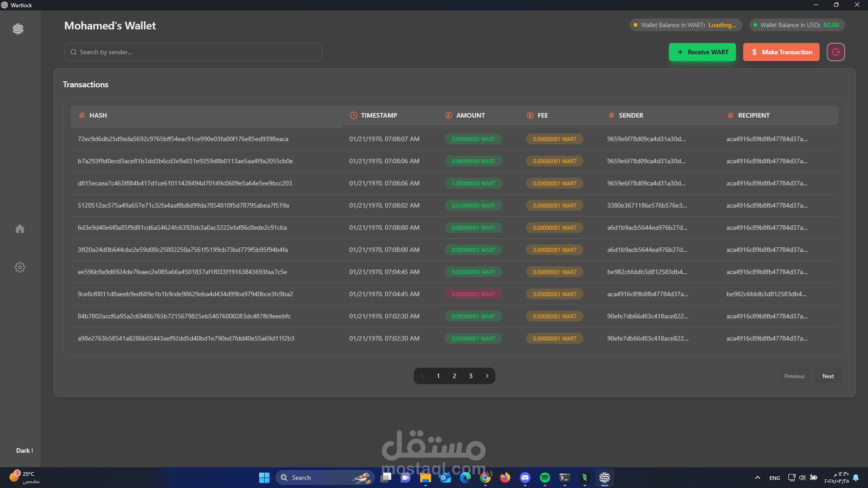Open Google Chrome from the taskbar
This screenshot has height=488, width=868.
[x=485, y=478]
